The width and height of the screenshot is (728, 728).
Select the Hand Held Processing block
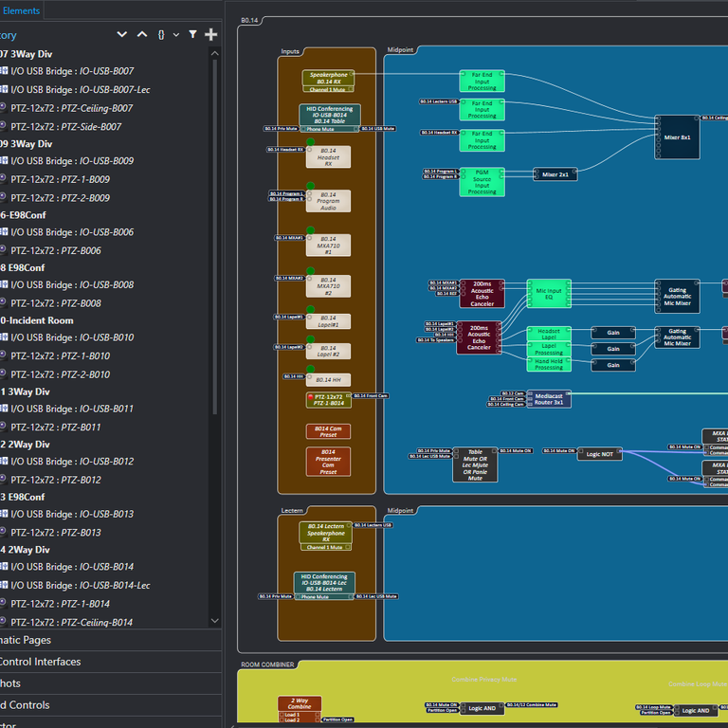(549, 364)
